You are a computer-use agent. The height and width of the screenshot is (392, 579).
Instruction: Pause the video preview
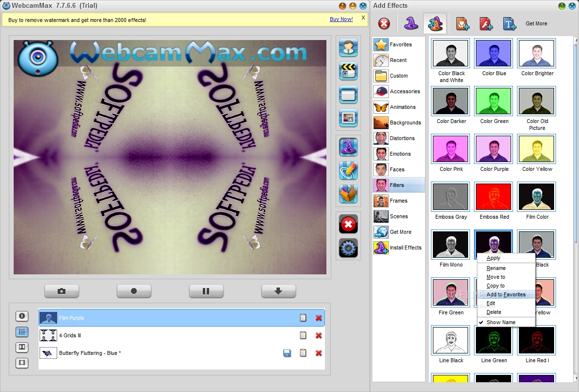pos(206,291)
